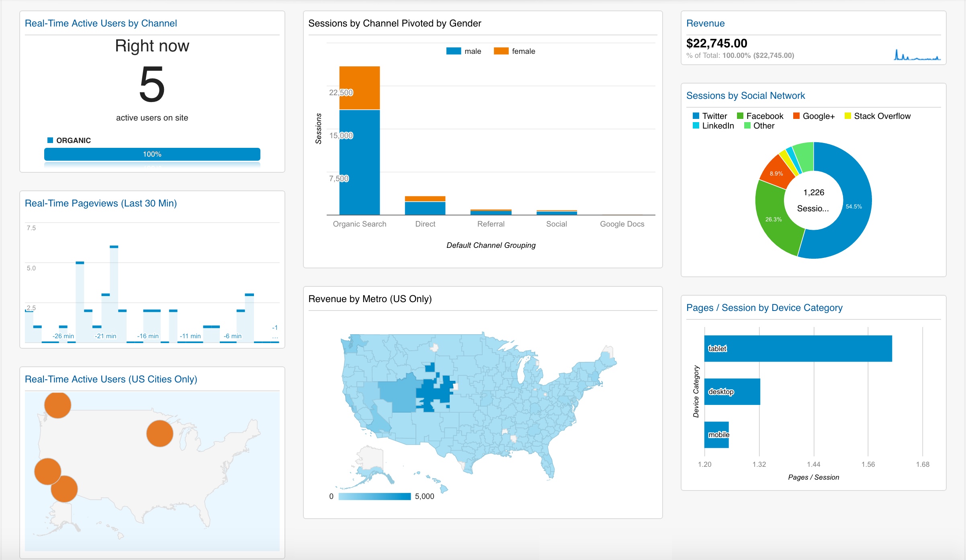Open Sessions by Social Network report link

tap(745, 96)
